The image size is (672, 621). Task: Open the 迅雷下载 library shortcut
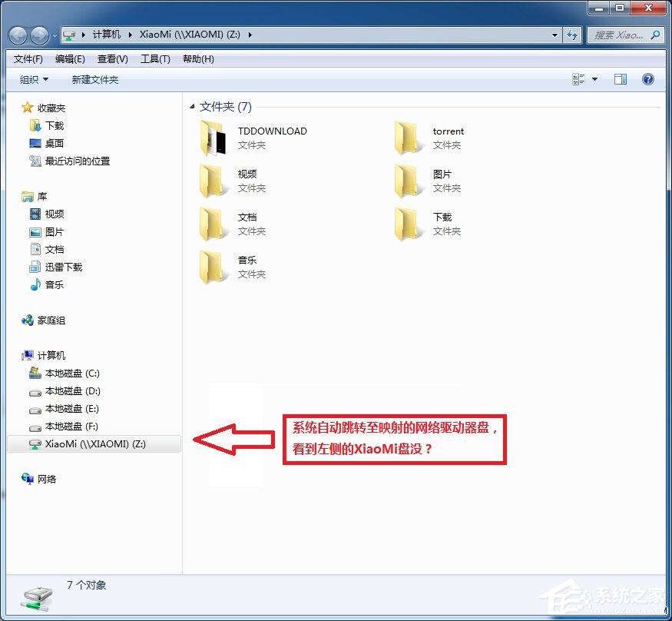[62, 267]
